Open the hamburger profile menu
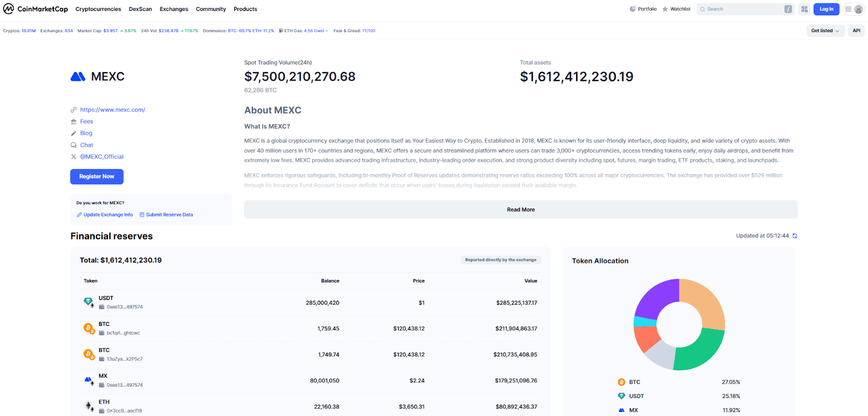868x416 pixels. 854,9
